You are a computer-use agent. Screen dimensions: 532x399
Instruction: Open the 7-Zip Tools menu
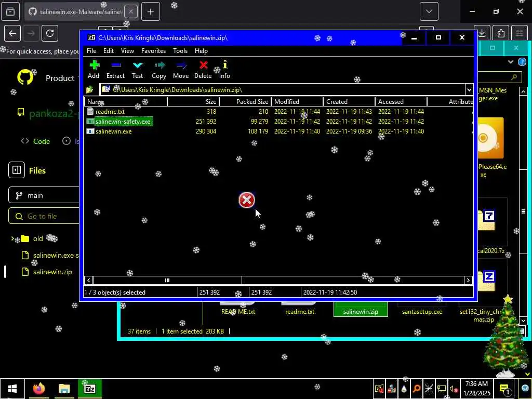(x=180, y=51)
